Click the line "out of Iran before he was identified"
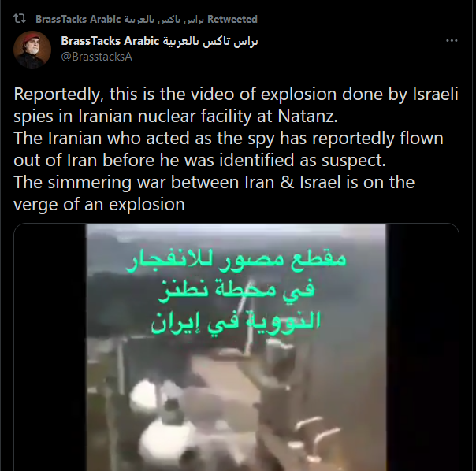 tap(199, 160)
